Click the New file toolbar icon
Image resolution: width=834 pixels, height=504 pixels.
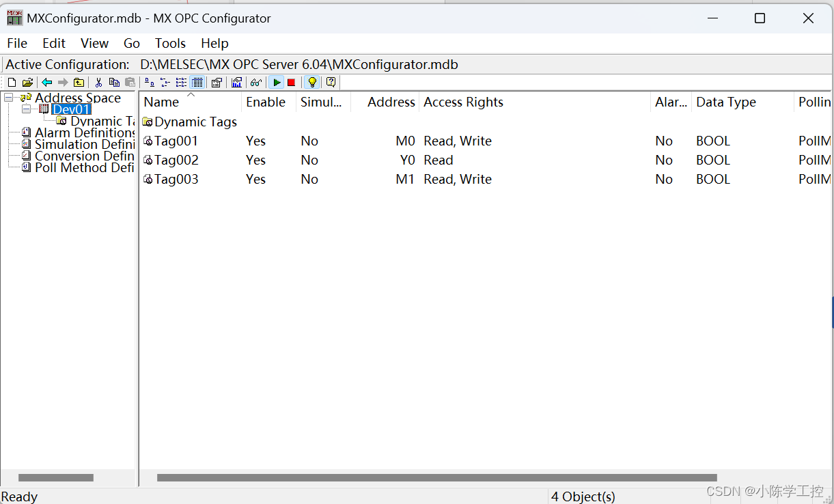pos(12,83)
